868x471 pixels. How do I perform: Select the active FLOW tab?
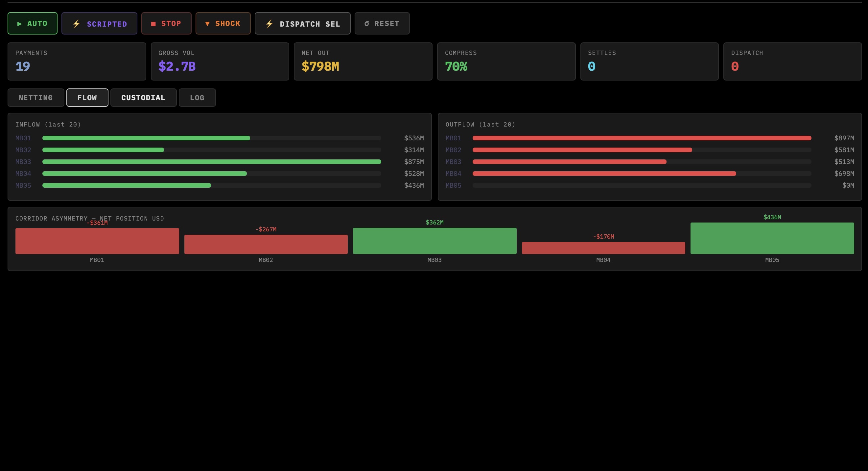(87, 97)
